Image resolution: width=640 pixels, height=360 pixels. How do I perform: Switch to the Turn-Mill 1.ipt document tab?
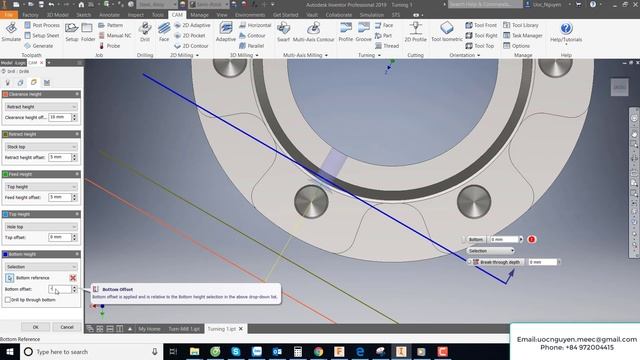[184, 329]
